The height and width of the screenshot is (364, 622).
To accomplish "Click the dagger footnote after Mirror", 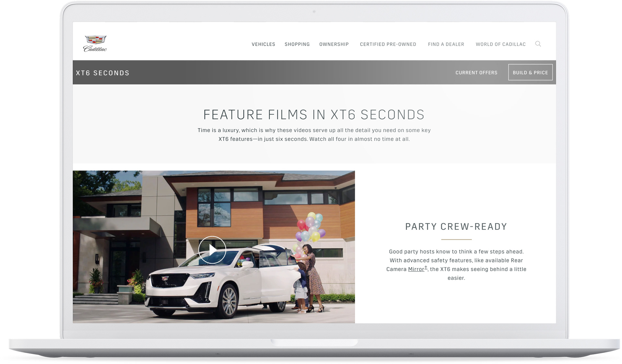I will click(x=426, y=267).
